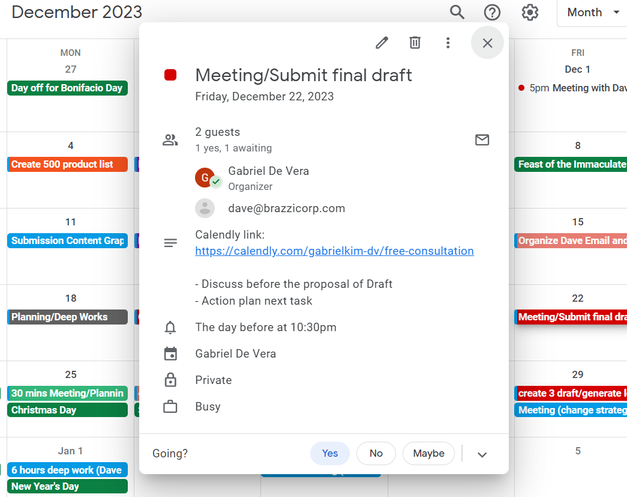Edit event with the pencil icon
The width and height of the screenshot is (627, 497).
(382, 43)
